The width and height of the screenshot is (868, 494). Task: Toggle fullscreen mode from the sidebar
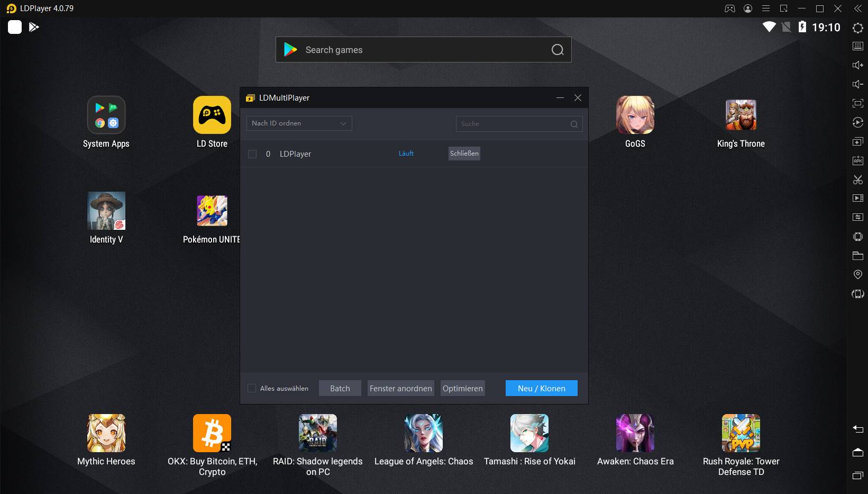pos(858,103)
